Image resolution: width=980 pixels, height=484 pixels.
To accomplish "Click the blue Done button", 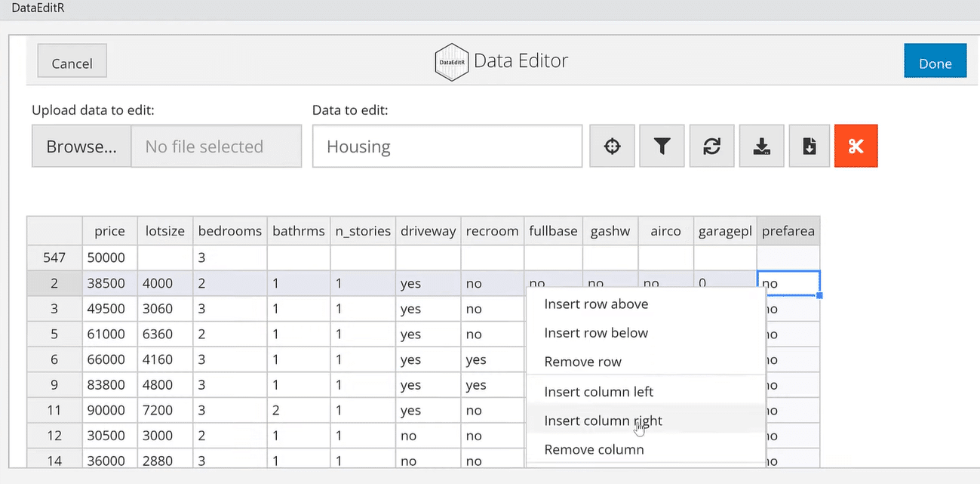I will coord(935,60).
